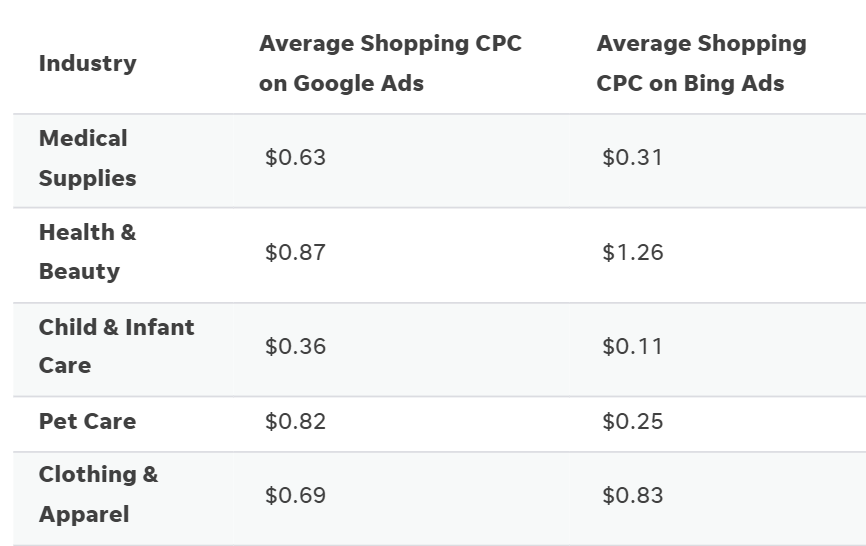
Task: Select the $0.25 cell
Action: click(x=632, y=422)
